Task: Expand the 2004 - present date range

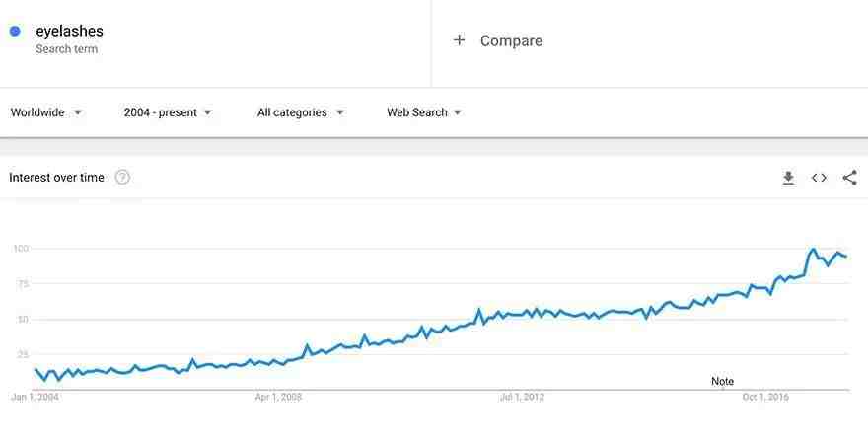Action: pos(168,112)
